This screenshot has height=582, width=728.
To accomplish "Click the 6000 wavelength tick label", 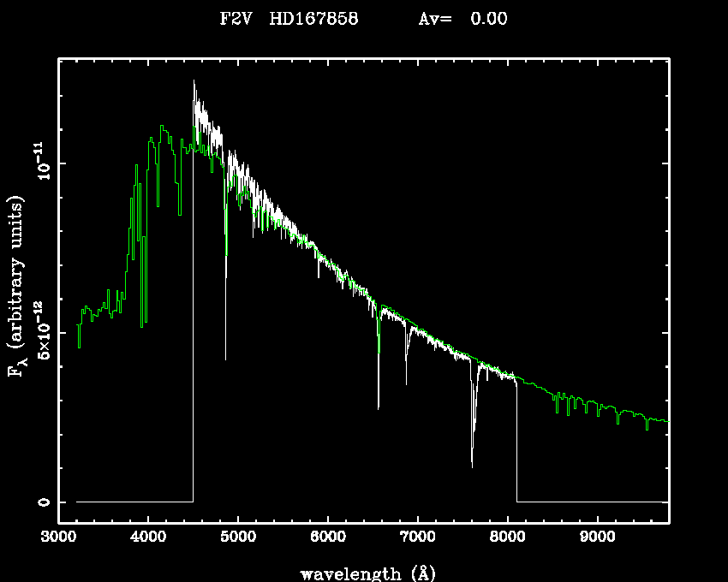I will [x=327, y=538].
